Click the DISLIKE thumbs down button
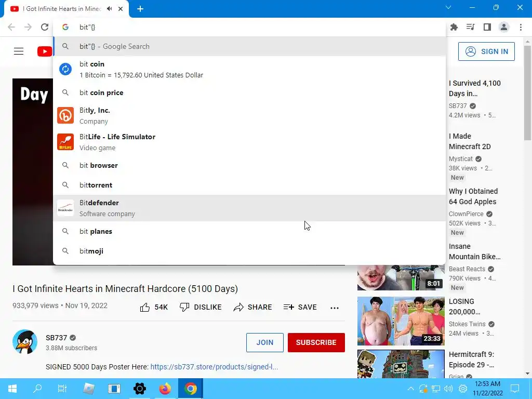 201,308
